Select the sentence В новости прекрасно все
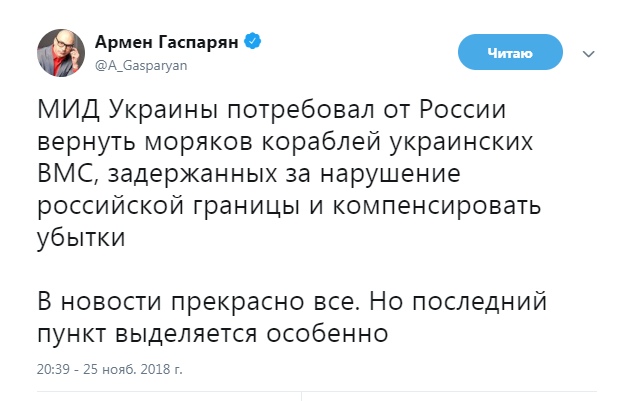Image resolution: width=625 pixels, height=401 pixels. (x=196, y=302)
